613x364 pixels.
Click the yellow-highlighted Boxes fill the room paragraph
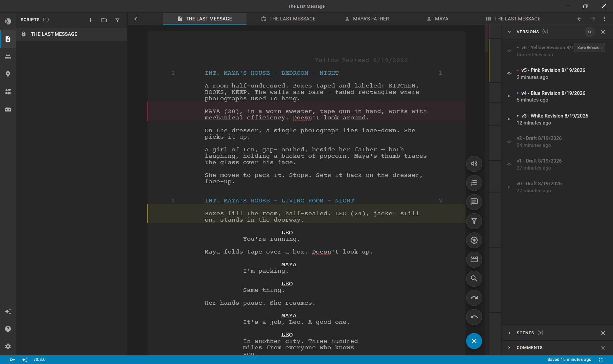point(312,216)
